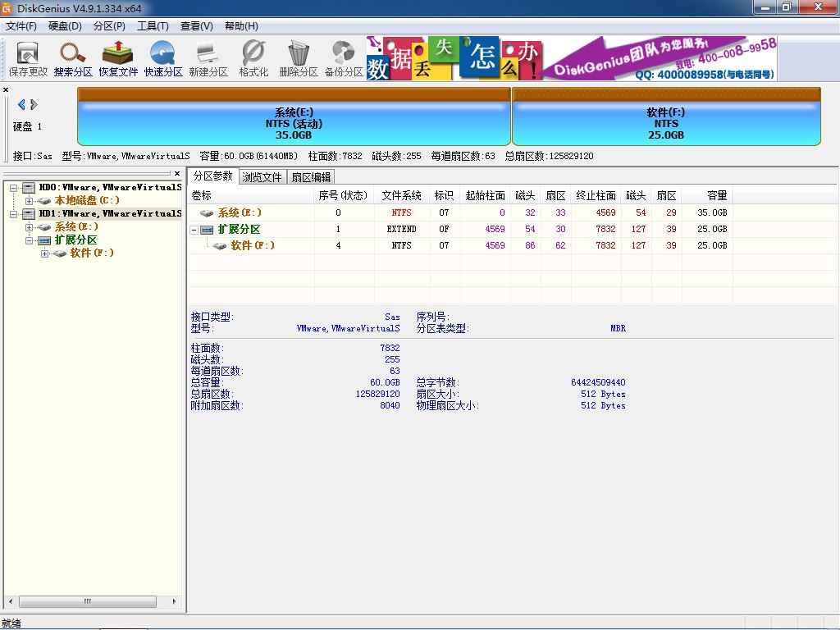Select 系统(E:) in the left tree
Screen dimensions: 840x630
coord(76,226)
